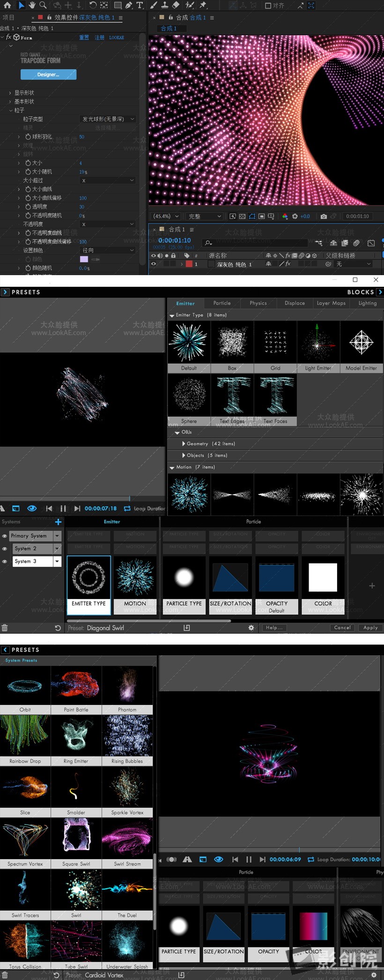This screenshot has height=980, width=384.
Task: Open the 粒子类型 particle type dropdown
Action: coord(108,119)
